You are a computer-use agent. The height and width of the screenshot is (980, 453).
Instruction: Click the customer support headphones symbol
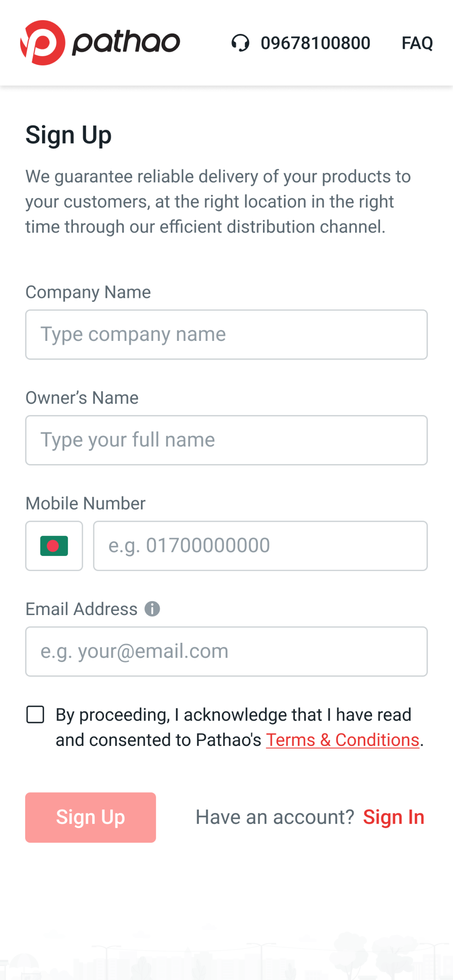pos(240,43)
